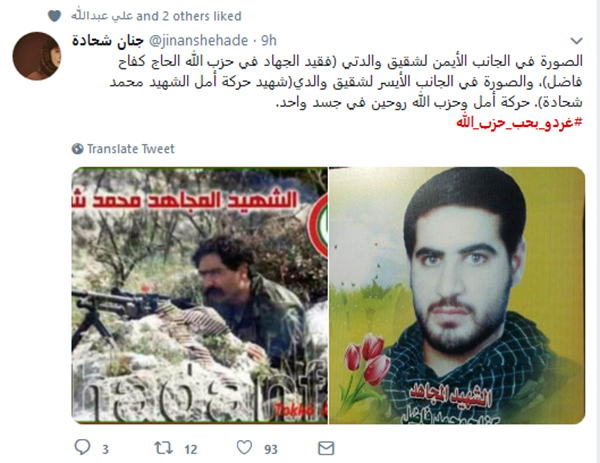Open the red Arabic hashtag link
The width and height of the screenshot is (600, 463).
pyautogui.click(x=519, y=123)
